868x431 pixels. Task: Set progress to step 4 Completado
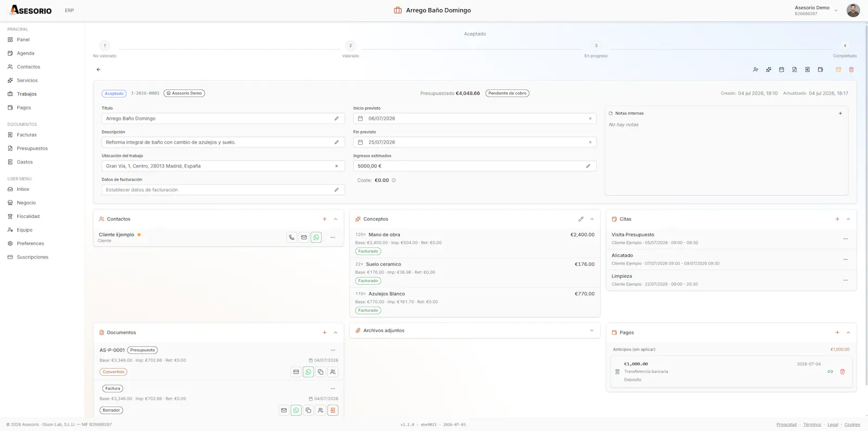(x=845, y=46)
